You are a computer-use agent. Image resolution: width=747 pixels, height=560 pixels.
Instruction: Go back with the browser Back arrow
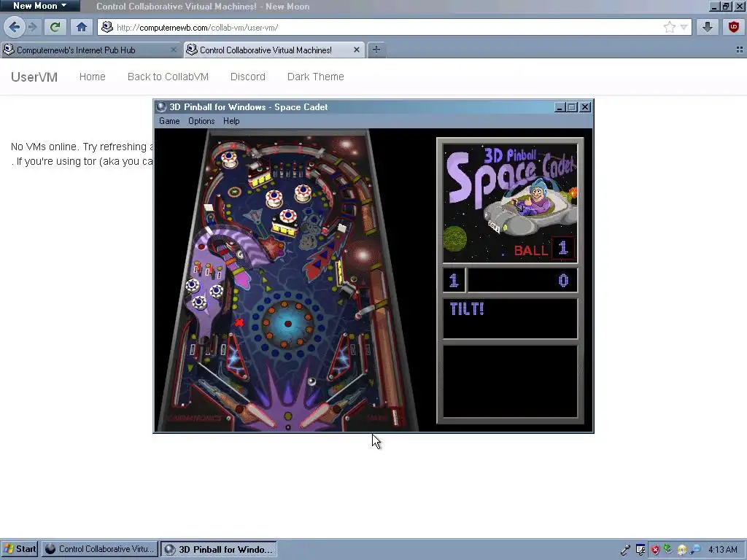[x=15, y=27]
